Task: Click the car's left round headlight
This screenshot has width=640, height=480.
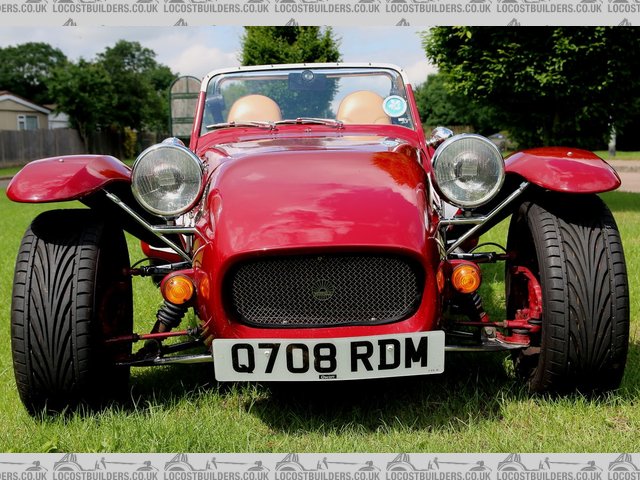Action: coord(167,179)
